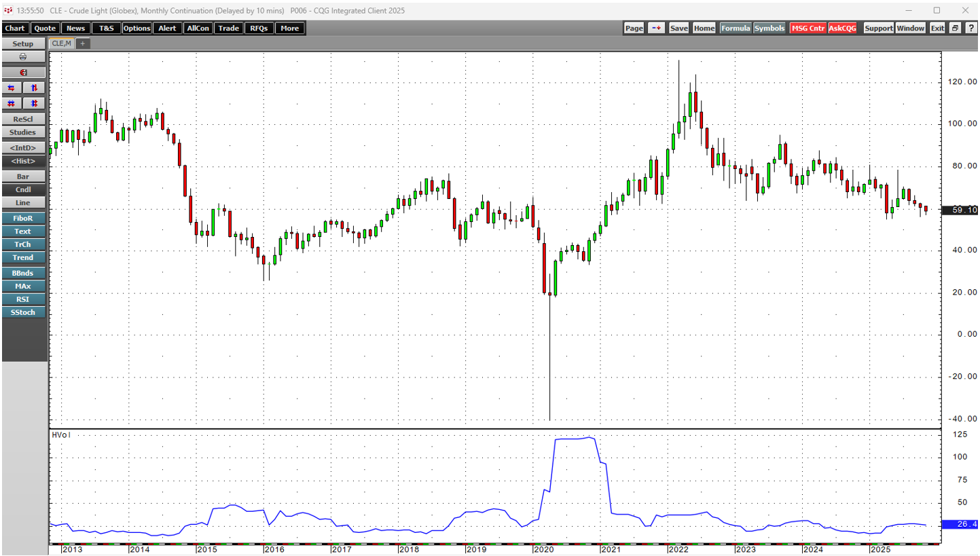980x556 pixels.
Task: Switch chart type to Line
Action: pyautogui.click(x=23, y=202)
